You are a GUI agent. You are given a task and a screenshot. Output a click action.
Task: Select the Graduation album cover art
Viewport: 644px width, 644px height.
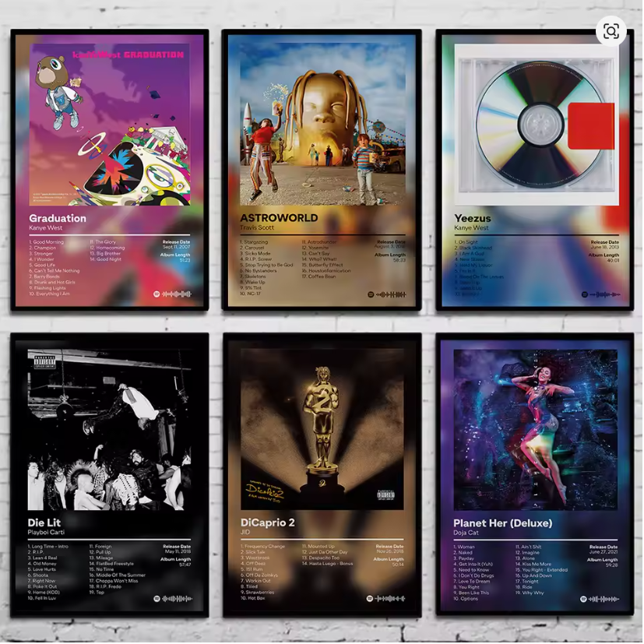[110, 124]
